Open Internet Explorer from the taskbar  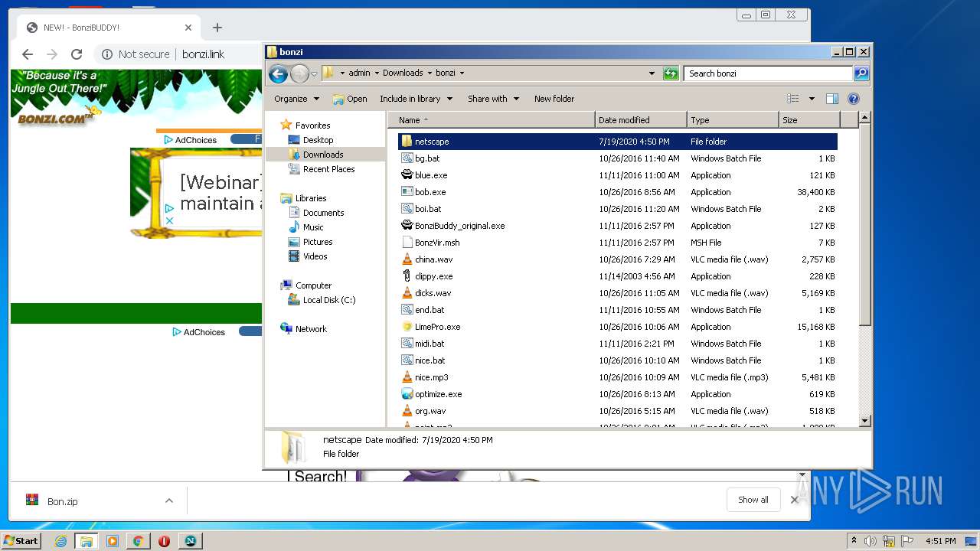click(x=60, y=541)
